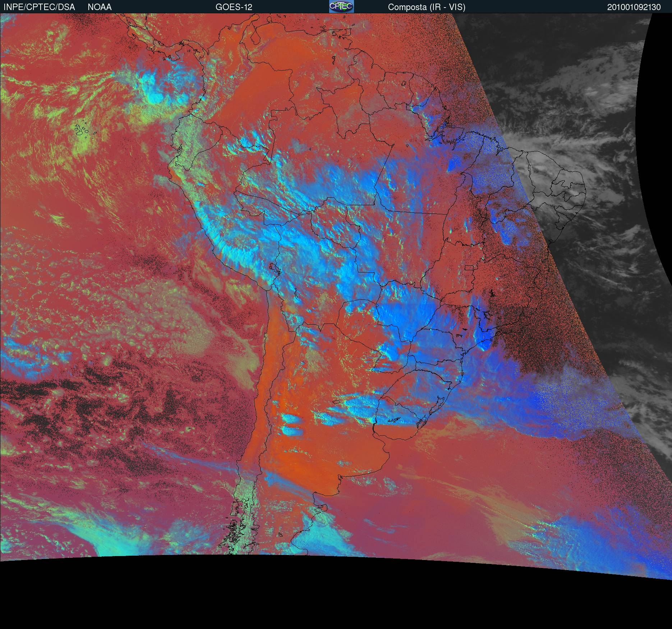Select the NOAA label in header

point(100,7)
